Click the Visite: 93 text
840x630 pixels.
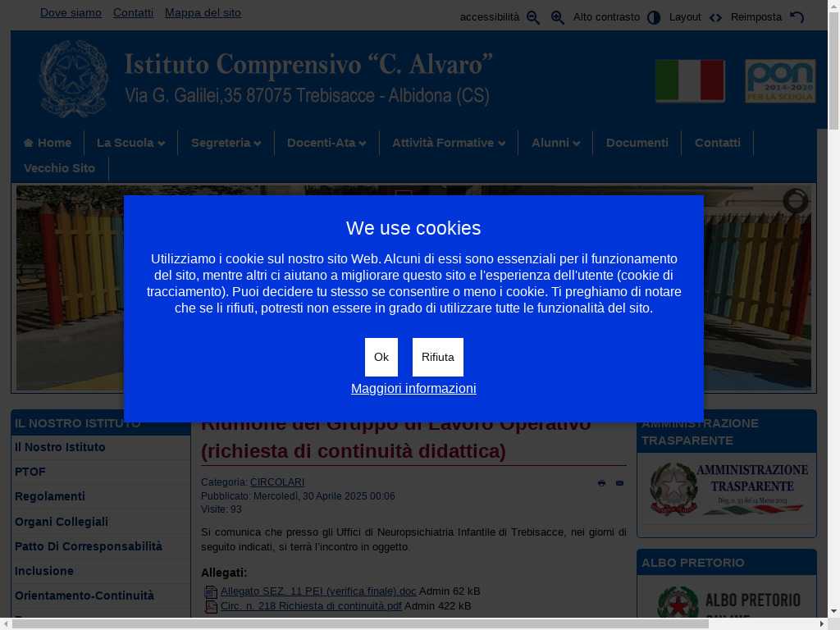[x=221, y=509]
